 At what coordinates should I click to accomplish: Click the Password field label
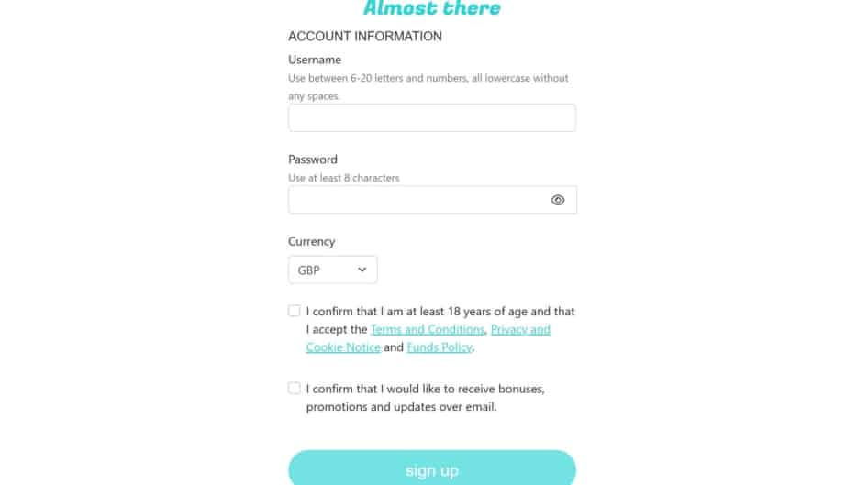click(313, 160)
